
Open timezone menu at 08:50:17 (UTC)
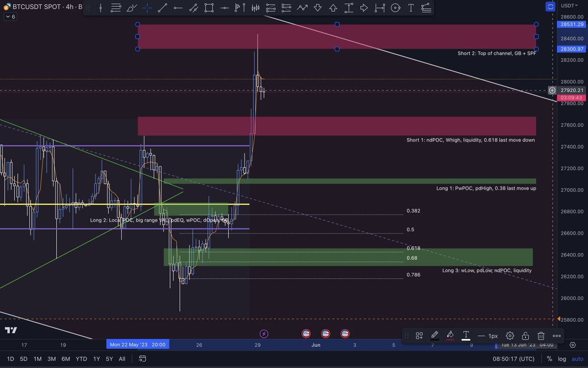(x=513, y=359)
